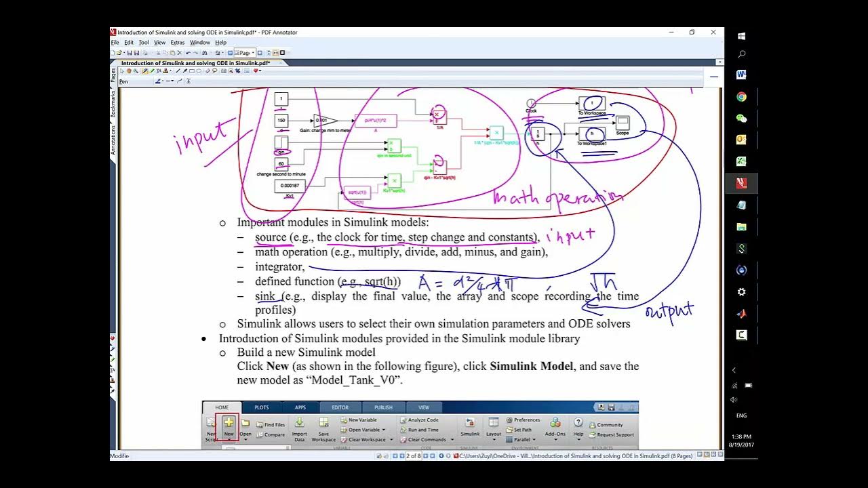Open the Annotations side panel tab
Screen dimensions: 868x488
pos(113,140)
